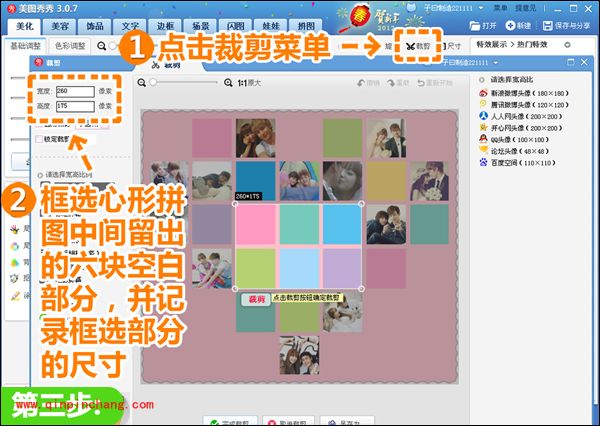Click the 特效展示 > 热门特效 header
Image resolution: width=600 pixels, height=426 pixels.
tap(512, 45)
